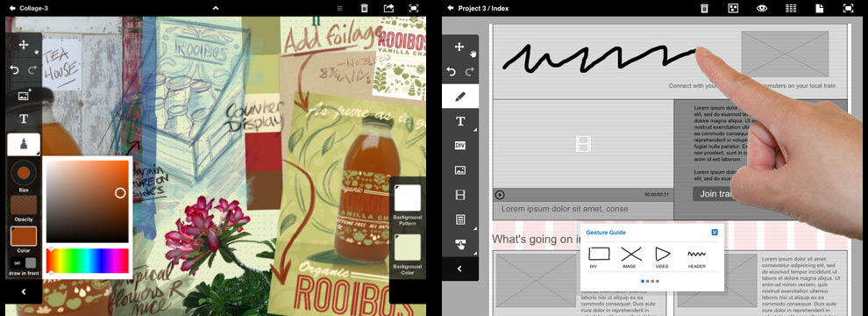Click the brown Color swatch
868x316 pixels.
coord(24,236)
